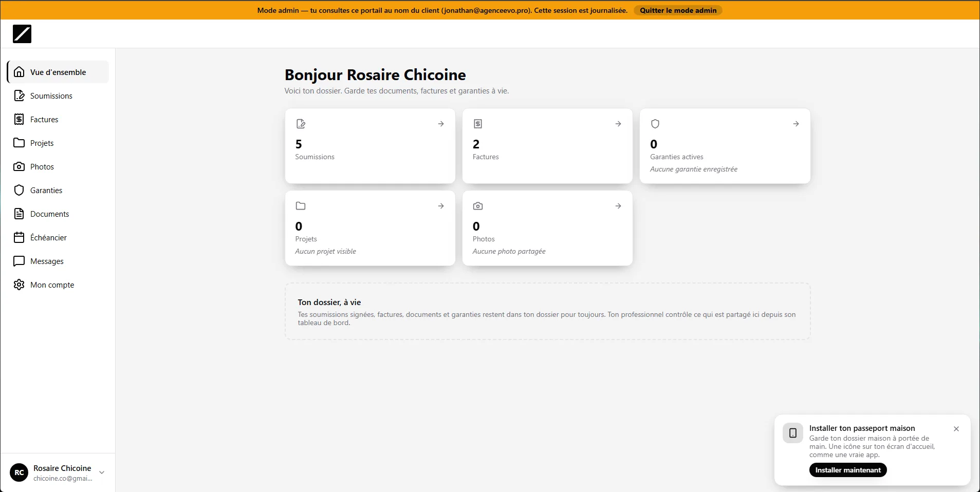
Task: Open Messages from the sidebar
Action: pyautogui.click(x=58, y=261)
